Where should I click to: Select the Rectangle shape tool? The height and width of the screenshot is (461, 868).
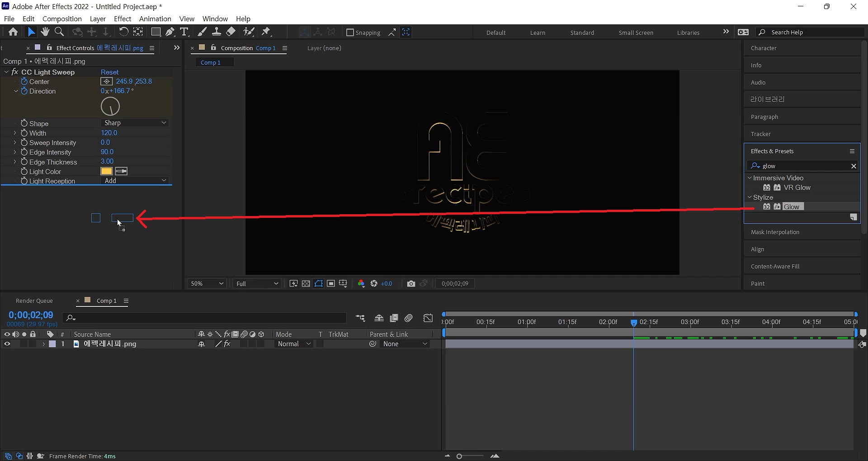tap(156, 32)
